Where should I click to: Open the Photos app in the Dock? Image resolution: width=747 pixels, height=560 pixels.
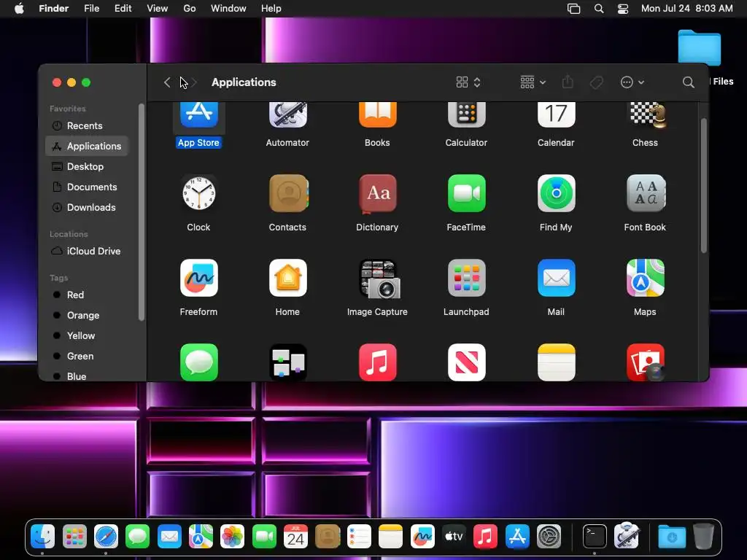pyautogui.click(x=232, y=537)
